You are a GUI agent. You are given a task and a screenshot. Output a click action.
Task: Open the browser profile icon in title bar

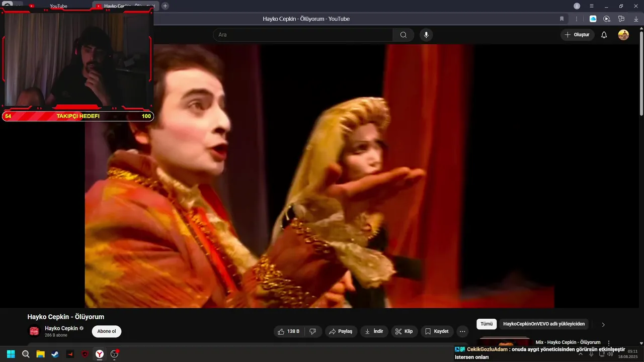tap(577, 6)
